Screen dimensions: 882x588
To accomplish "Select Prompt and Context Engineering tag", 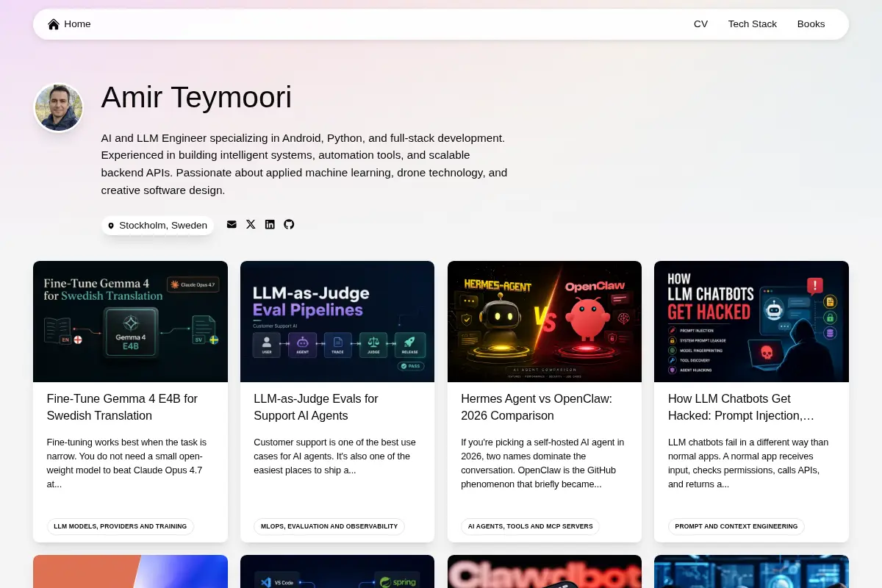I will tap(736, 526).
